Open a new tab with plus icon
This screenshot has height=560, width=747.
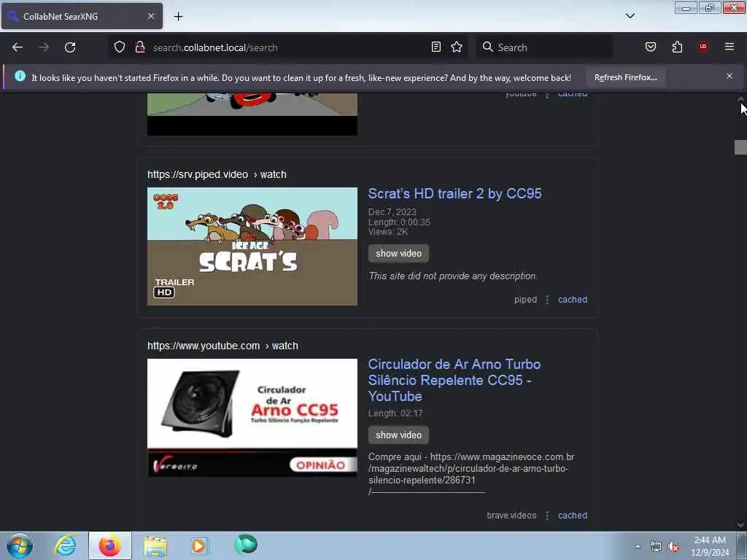(178, 16)
